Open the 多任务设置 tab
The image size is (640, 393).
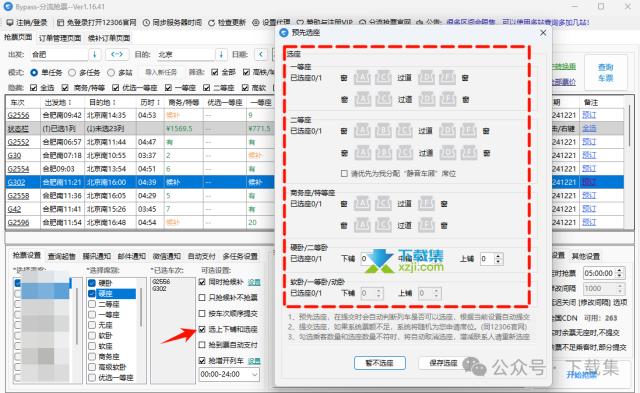pos(240,256)
